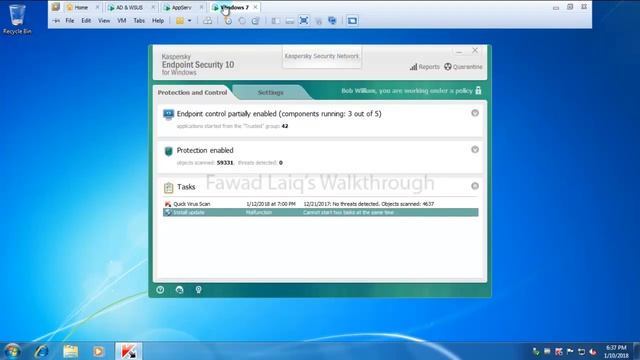This screenshot has width=640, height=360.
Task: Open the VMware VM menu
Action: 122,20
